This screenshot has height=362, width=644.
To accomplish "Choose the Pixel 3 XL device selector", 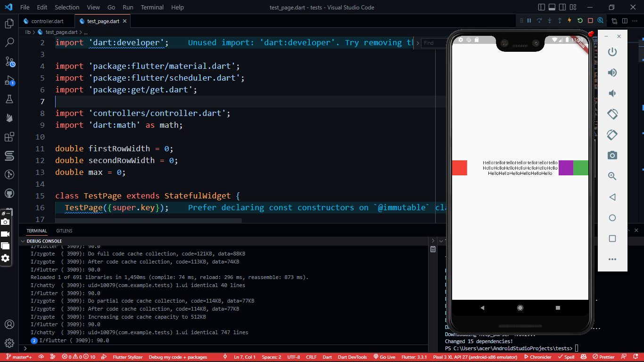I will tap(475, 357).
